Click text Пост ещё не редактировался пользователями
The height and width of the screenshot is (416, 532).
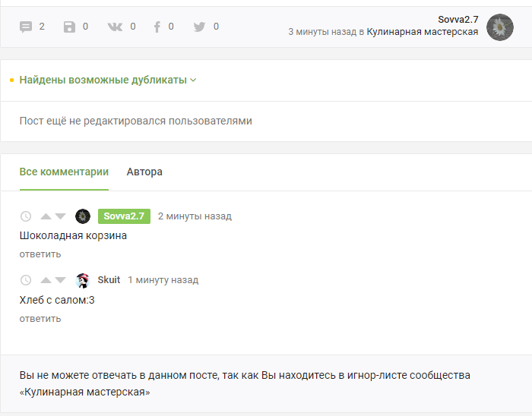pyautogui.click(x=136, y=121)
